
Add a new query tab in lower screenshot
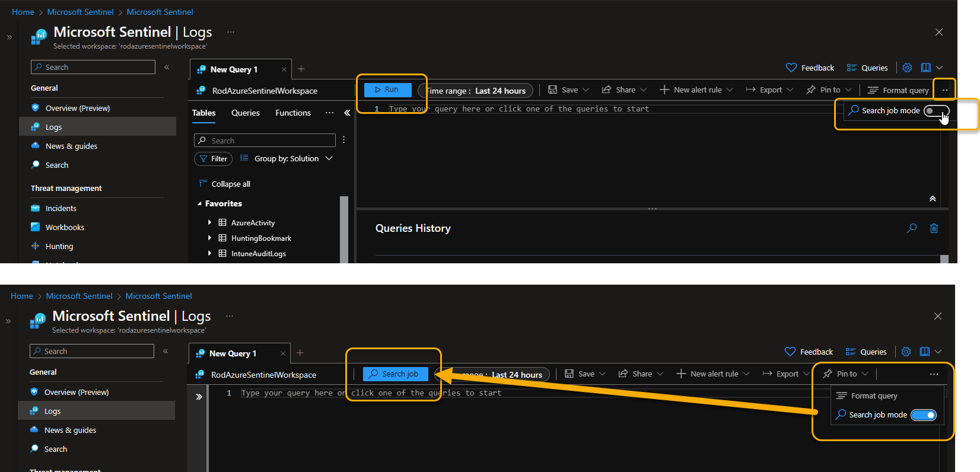pyautogui.click(x=300, y=353)
